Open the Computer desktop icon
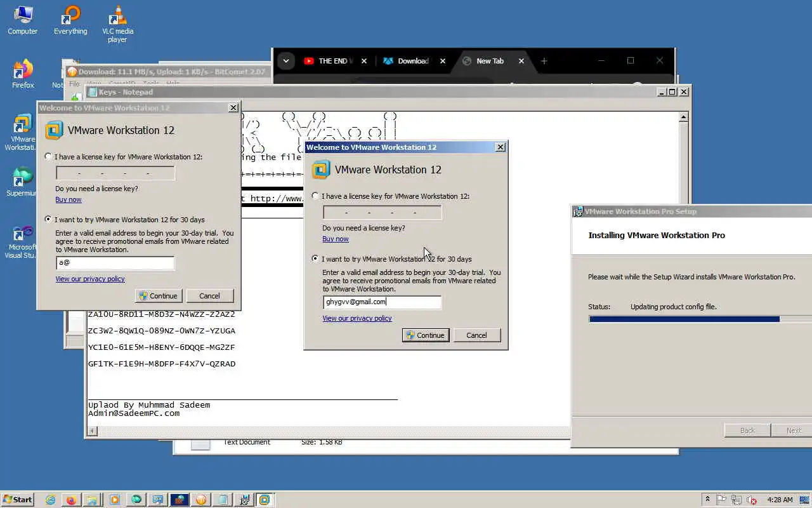 [x=22, y=20]
